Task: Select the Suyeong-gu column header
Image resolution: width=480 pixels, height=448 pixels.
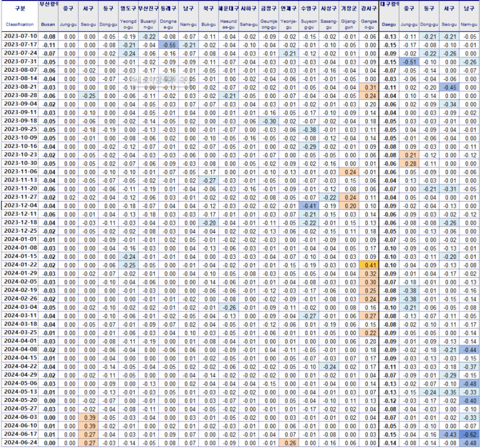Action: point(309,16)
